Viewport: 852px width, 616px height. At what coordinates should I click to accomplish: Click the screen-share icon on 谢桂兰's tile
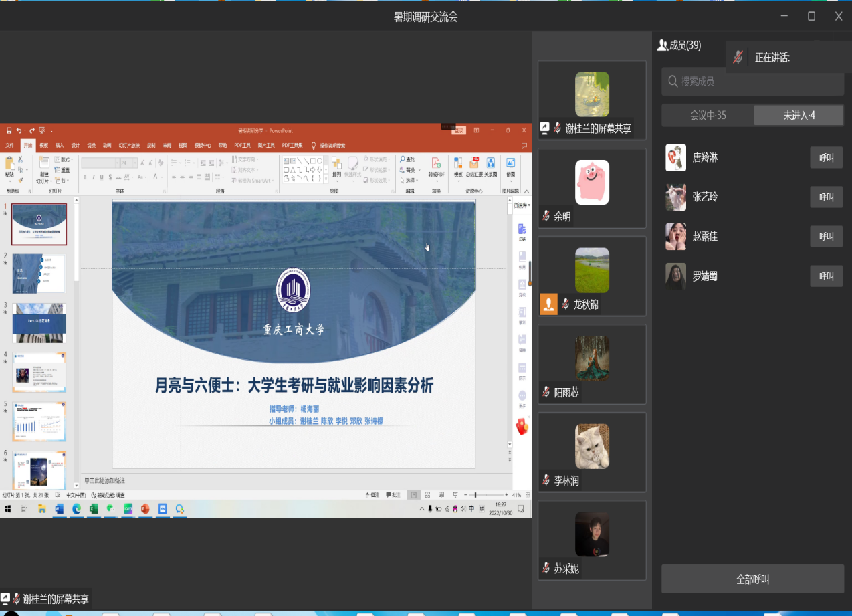(x=545, y=128)
